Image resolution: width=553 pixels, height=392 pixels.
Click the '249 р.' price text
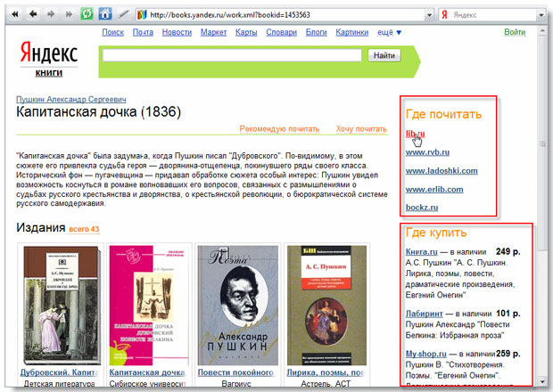point(508,251)
